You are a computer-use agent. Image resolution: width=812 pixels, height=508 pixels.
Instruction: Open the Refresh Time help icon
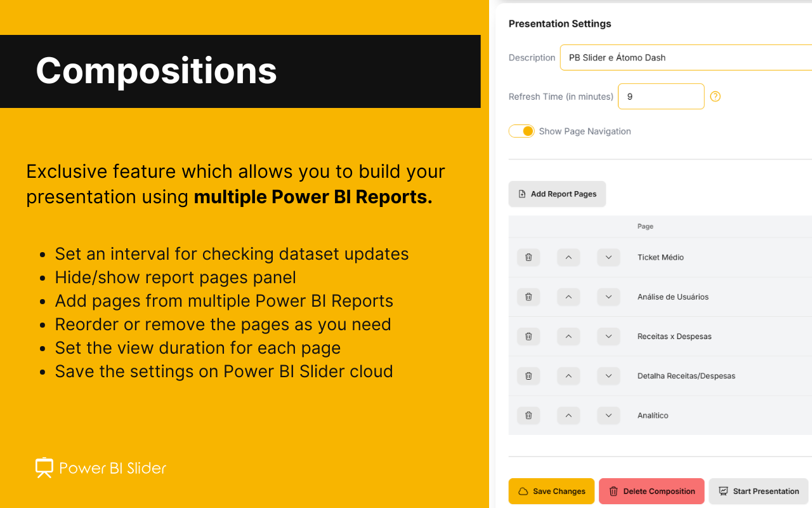[x=715, y=97]
